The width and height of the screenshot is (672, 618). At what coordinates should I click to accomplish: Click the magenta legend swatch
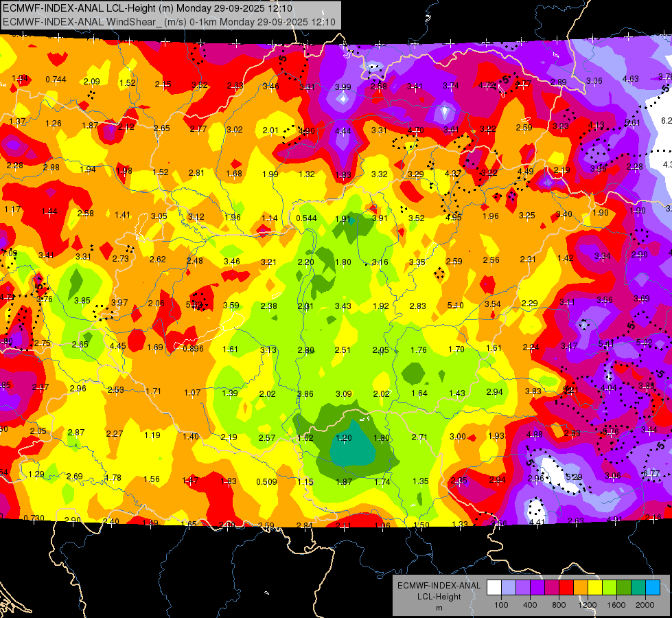(x=552, y=588)
